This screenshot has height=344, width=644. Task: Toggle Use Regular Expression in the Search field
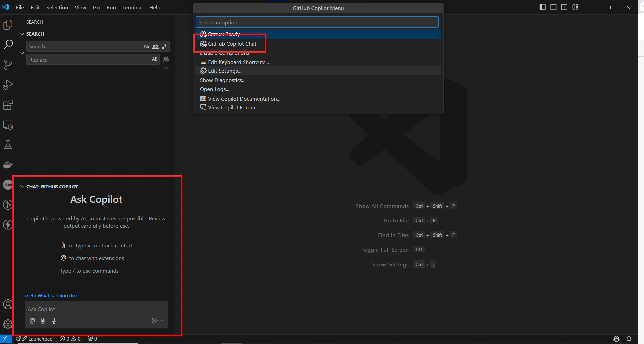click(165, 46)
